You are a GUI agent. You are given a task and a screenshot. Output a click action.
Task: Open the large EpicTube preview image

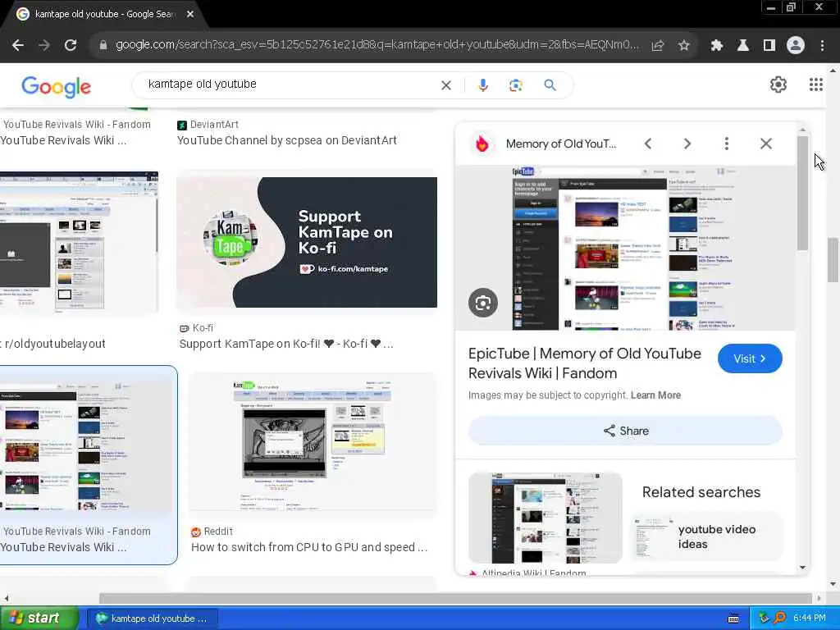coord(624,248)
